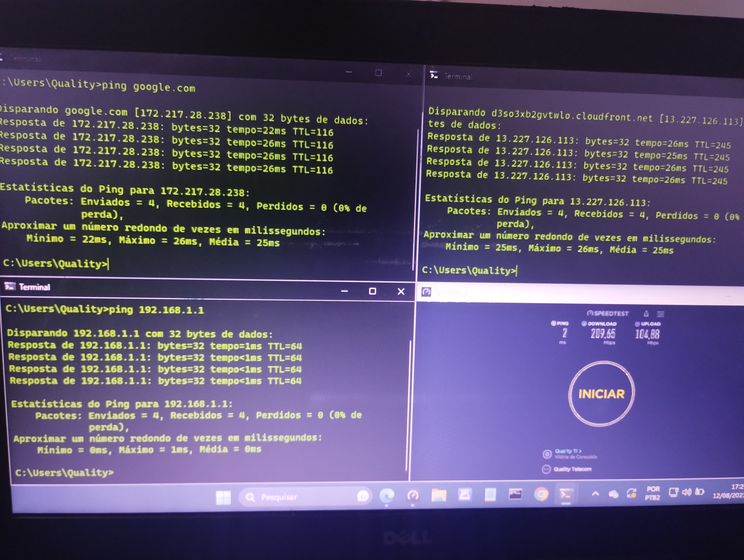
Task: Click the active Terminal taskbar icon
Action: (566, 494)
